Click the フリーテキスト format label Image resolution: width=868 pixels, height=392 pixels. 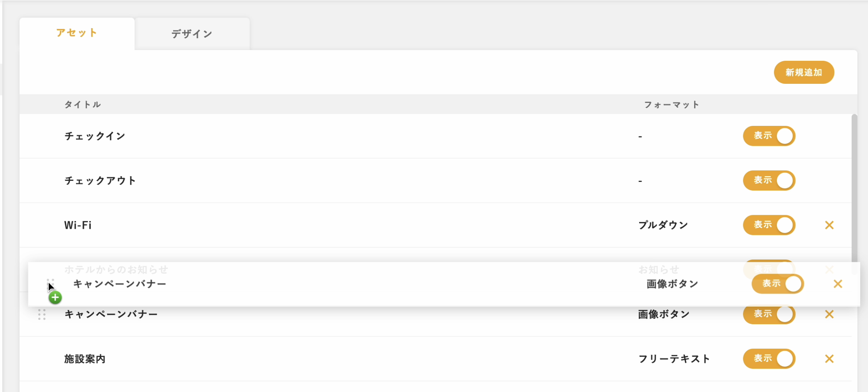674,359
